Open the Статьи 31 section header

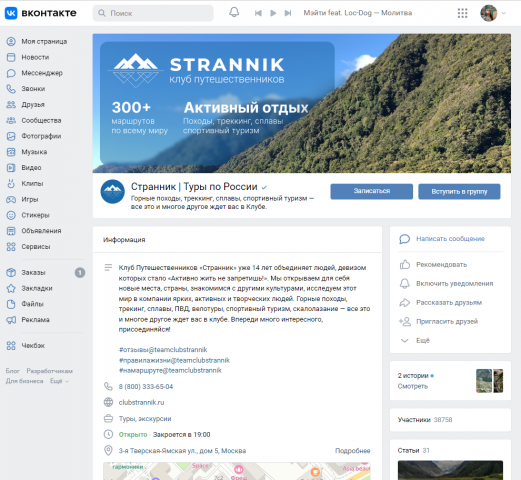(414, 450)
